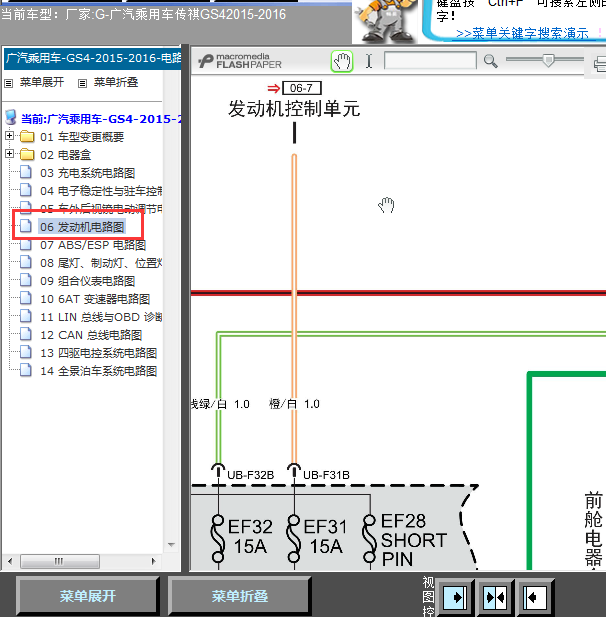The width and height of the screenshot is (606, 617).
Task: Click document icon of 07 ABS/ESP 电路图
Action: pyautogui.click(x=26, y=244)
